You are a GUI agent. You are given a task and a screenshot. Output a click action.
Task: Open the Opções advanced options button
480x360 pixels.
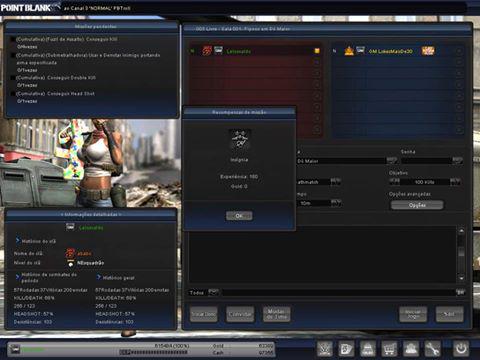point(417,205)
